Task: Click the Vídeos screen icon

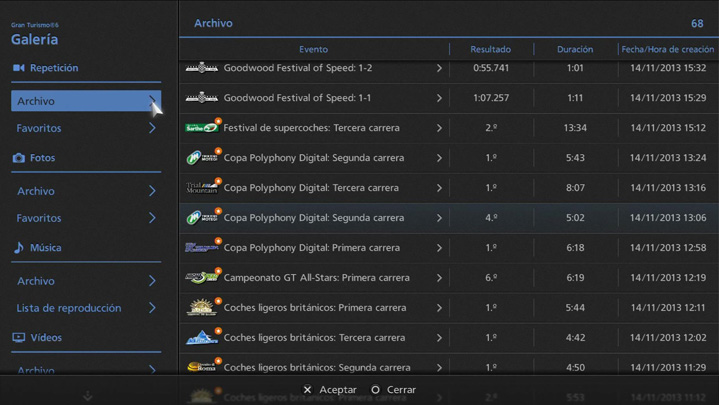Action: [18, 338]
